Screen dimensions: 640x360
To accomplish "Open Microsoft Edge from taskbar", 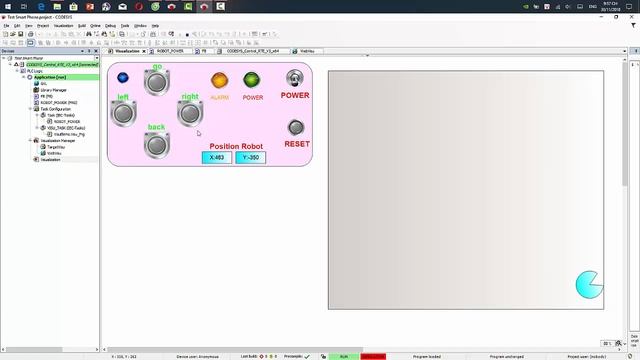I will point(41,7).
